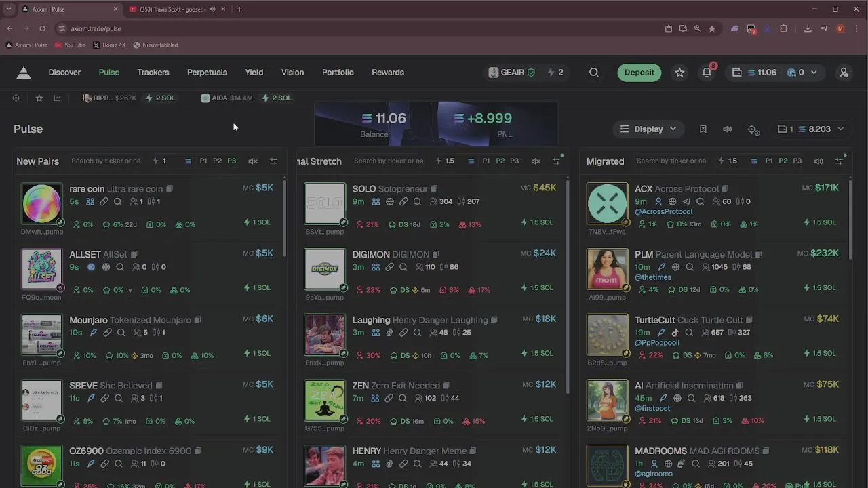Click TikTok icon on Laughing row
The height and width of the screenshot is (488, 868).
[390, 333]
